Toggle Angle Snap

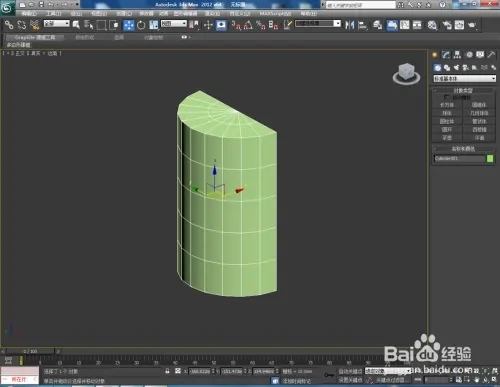248,25
